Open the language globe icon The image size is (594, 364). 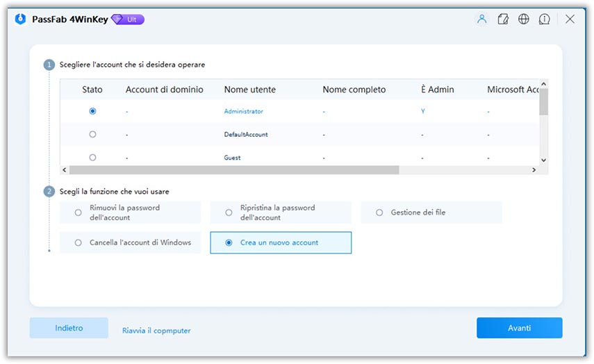[x=524, y=19]
